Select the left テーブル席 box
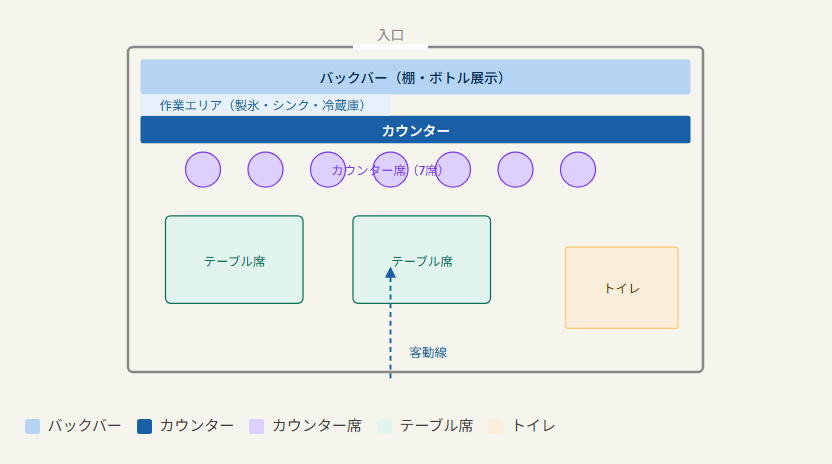Viewport: 832px width, 464px height. [x=234, y=260]
